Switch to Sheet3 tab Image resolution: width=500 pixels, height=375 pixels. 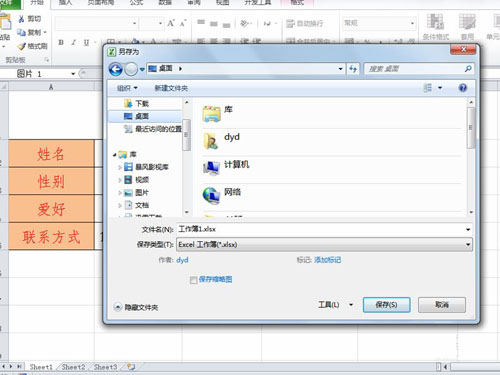click(x=105, y=367)
